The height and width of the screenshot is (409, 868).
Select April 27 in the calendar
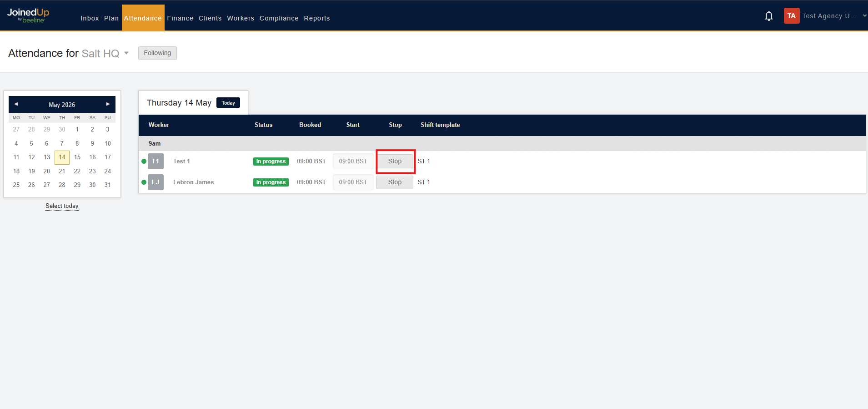tap(16, 130)
